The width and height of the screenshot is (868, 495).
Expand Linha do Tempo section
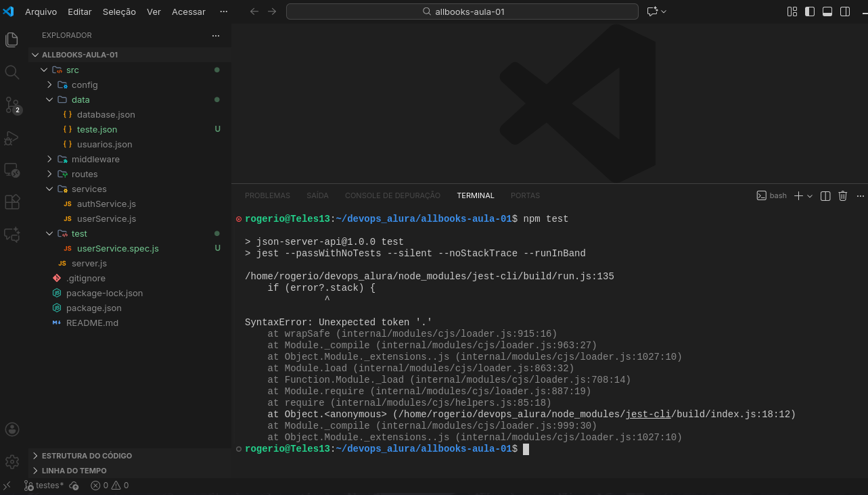130,471
